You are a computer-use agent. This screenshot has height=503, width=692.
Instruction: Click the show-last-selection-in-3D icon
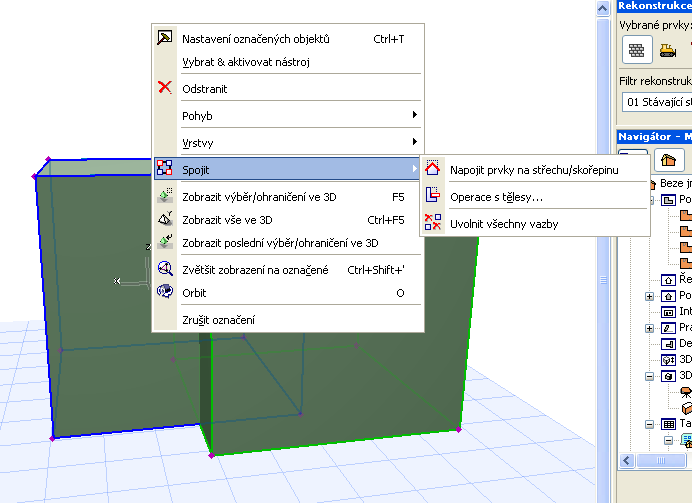(165, 241)
